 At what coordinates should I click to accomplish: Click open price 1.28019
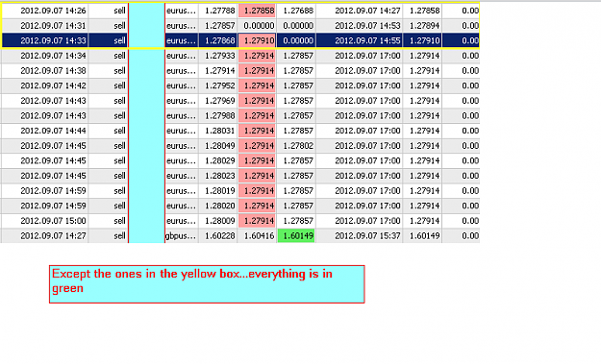pos(219,190)
